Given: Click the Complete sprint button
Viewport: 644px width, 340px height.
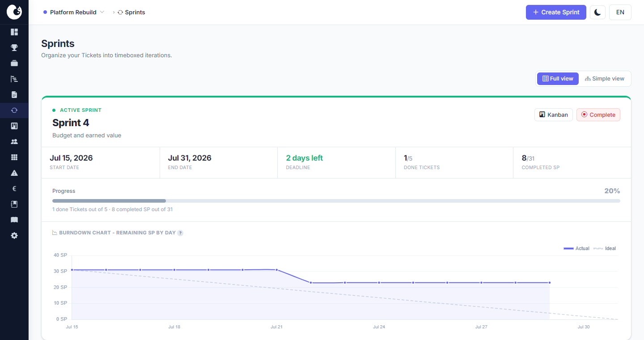Looking at the screenshot, I should (598, 115).
